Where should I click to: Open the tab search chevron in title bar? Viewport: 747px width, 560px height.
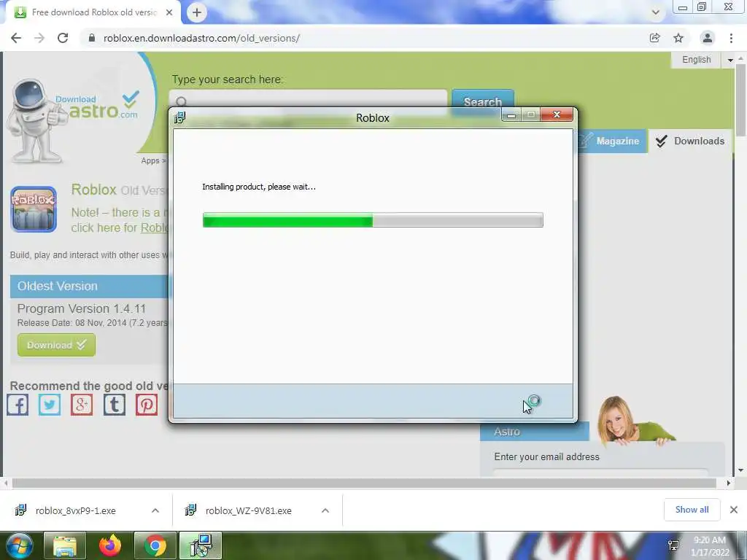(656, 12)
